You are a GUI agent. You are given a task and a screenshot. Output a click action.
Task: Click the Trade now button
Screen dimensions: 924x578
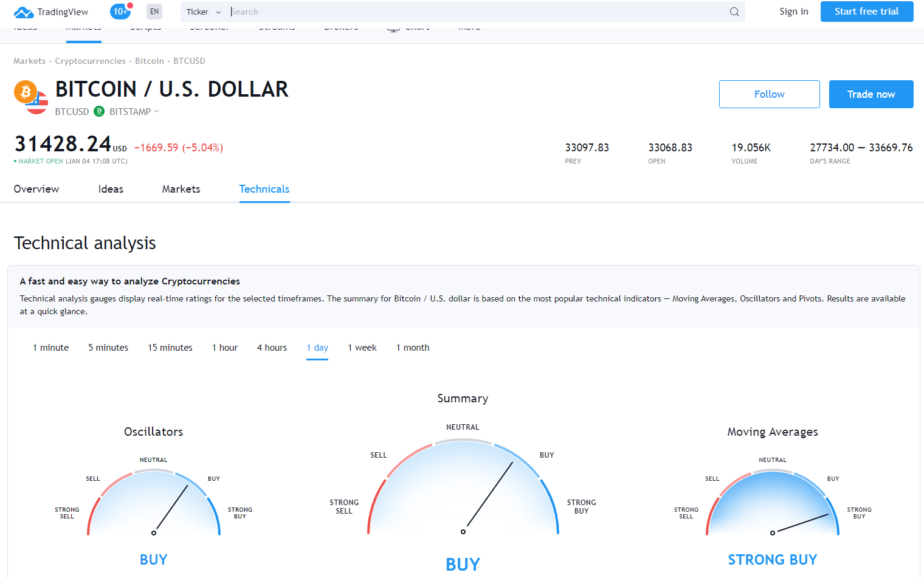(871, 94)
